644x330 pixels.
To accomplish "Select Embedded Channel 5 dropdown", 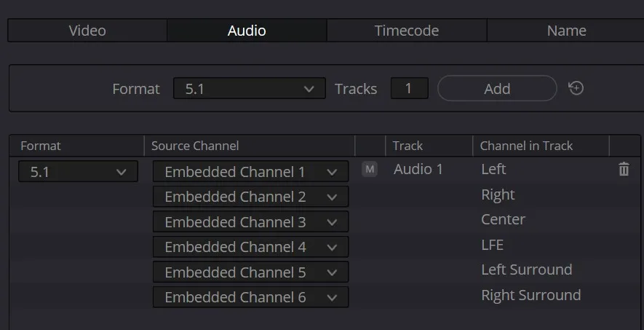I will click(250, 272).
